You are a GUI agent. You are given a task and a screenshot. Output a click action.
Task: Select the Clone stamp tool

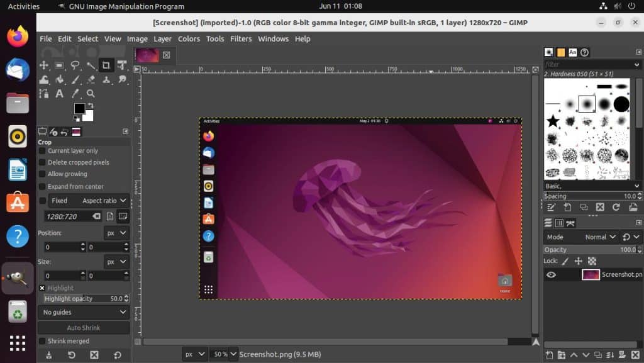point(106,80)
